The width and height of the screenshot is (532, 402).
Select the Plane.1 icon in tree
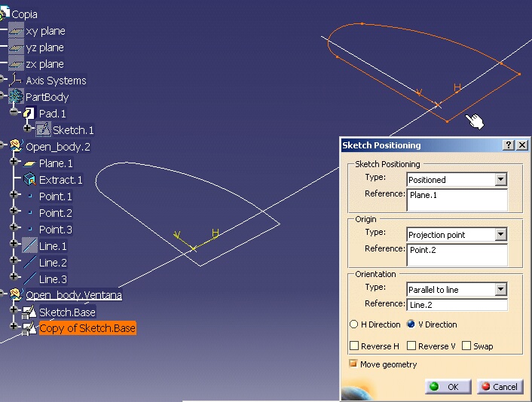pyautogui.click(x=29, y=163)
